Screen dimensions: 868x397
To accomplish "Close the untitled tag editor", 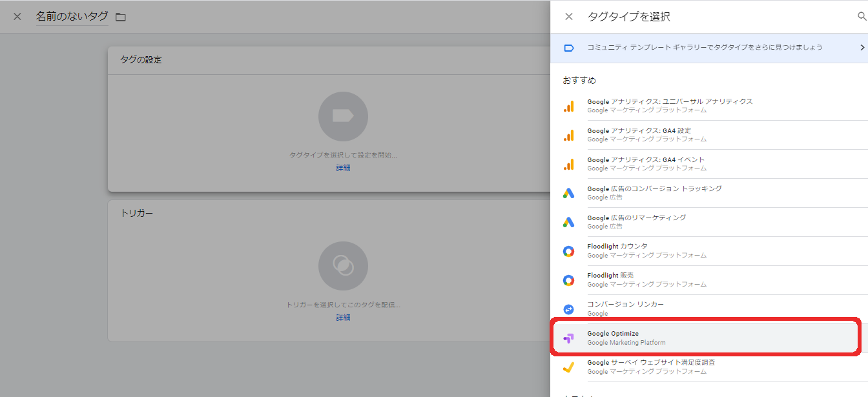I will (x=17, y=17).
